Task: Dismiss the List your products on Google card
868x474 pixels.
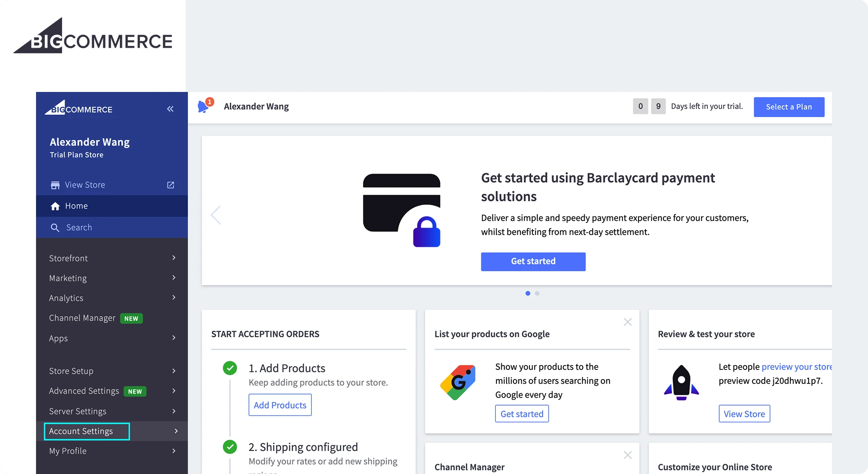Action: click(x=628, y=322)
